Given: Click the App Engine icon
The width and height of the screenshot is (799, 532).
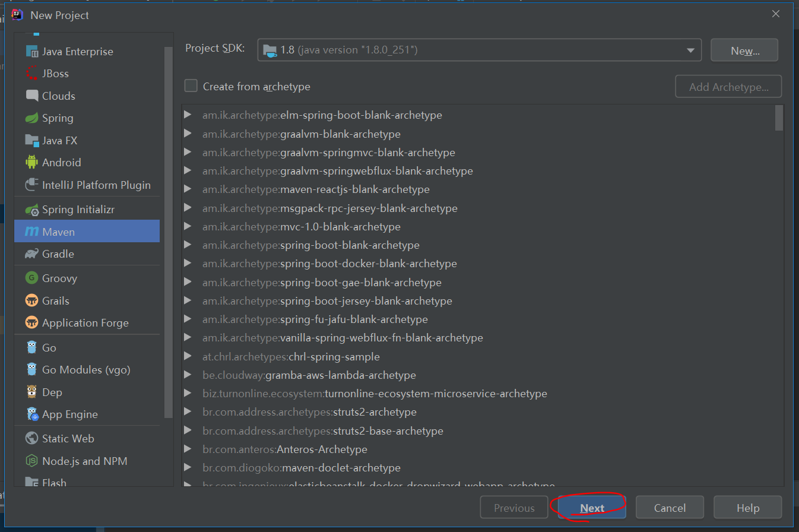Looking at the screenshot, I should tap(32, 414).
